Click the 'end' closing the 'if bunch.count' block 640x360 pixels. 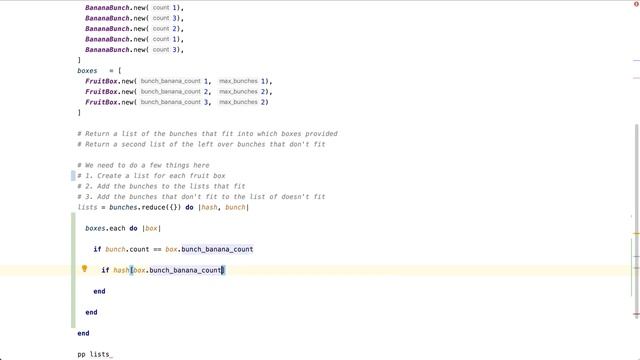tap(99, 291)
